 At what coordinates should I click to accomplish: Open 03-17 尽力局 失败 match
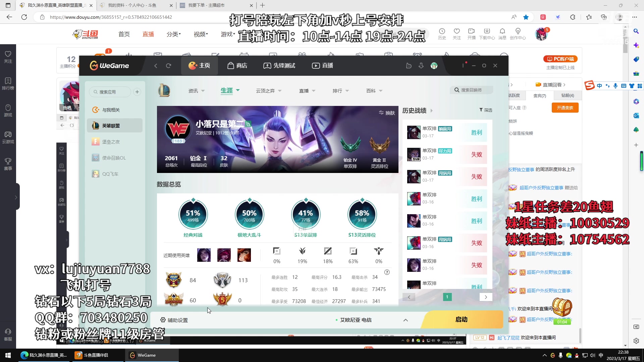[x=447, y=155]
